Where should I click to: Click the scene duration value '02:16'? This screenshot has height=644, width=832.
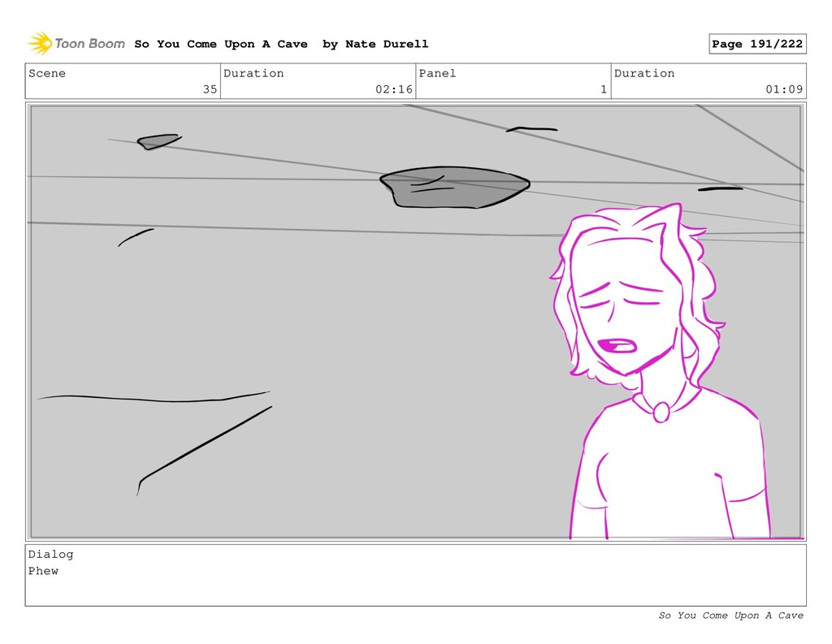(x=394, y=89)
